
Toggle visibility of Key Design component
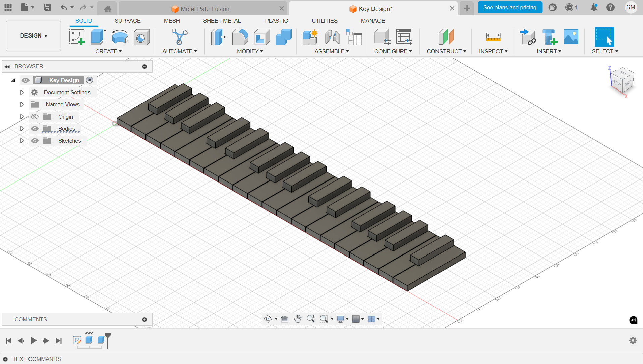(25, 80)
